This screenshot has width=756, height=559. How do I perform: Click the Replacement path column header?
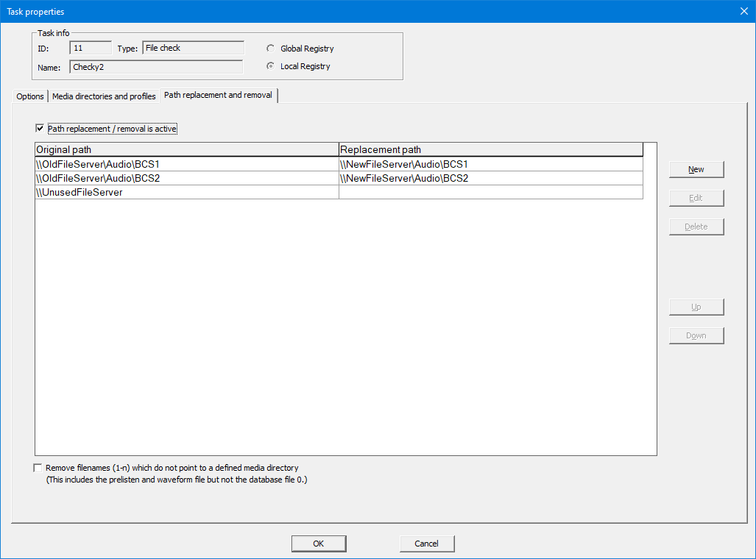click(490, 149)
